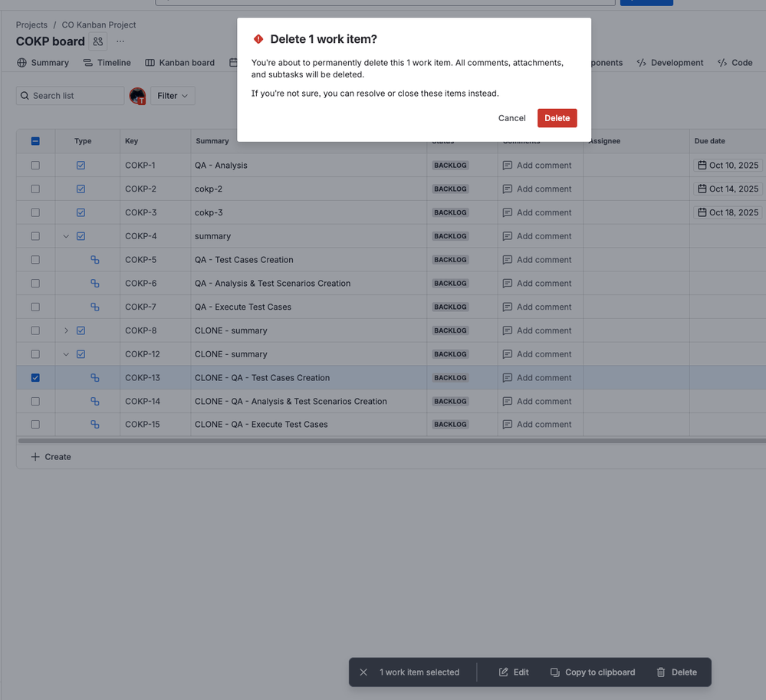766x700 pixels.
Task: Click the teams icon next to COKP board title
Action: (x=97, y=41)
